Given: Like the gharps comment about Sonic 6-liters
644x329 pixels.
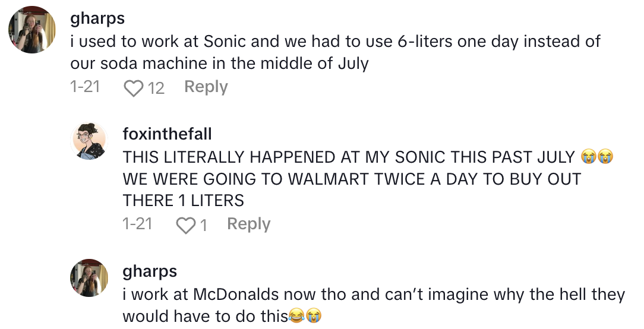Looking at the screenshot, I should point(134,88).
